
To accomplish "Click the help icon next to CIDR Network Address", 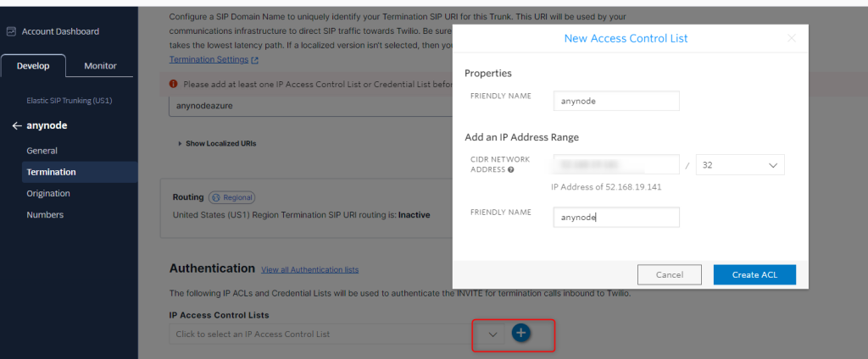I will click(510, 169).
